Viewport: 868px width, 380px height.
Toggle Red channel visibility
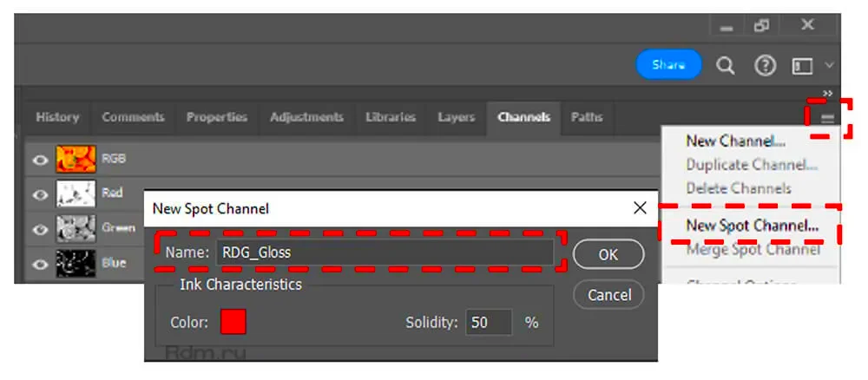40,194
